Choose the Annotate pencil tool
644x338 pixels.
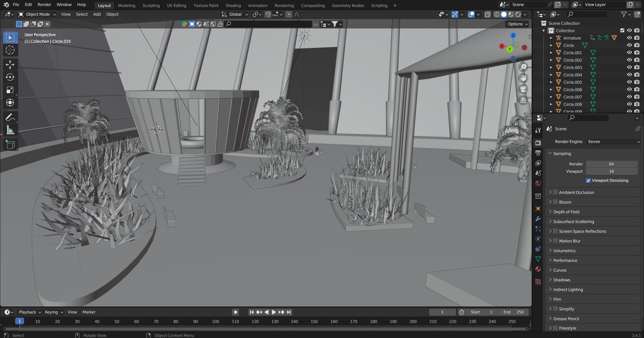point(10,117)
